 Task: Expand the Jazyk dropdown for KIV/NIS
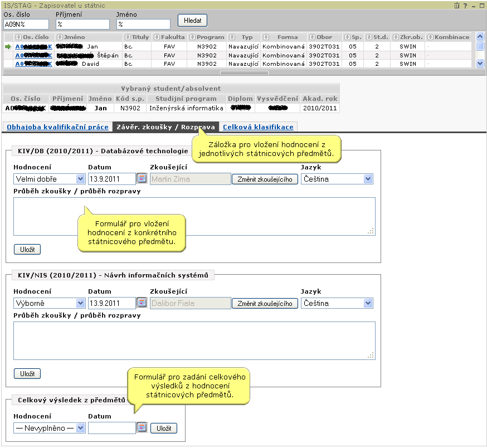click(337, 303)
